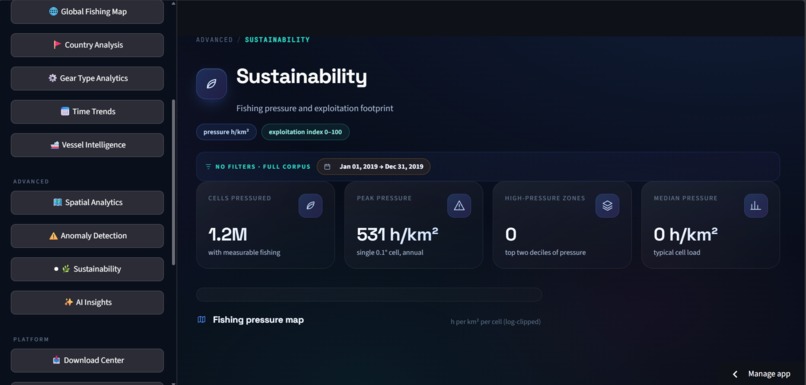Click the SUSTAINABILITY breadcrumb
The width and height of the screenshot is (806, 385).
pos(277,40)
